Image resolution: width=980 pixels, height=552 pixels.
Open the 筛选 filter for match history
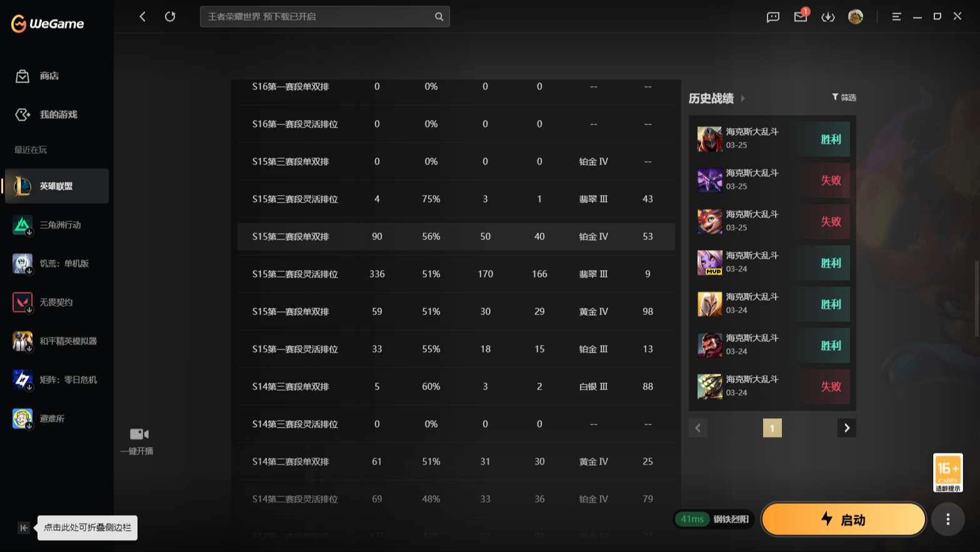pyautogui.click(x=844, y=97)
